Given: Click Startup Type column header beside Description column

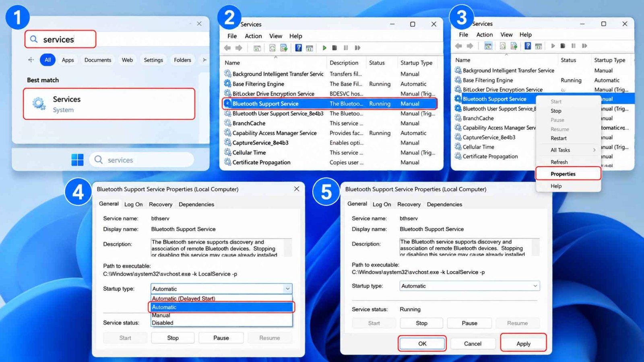Looking at the screenshot, I should (416, 63).
